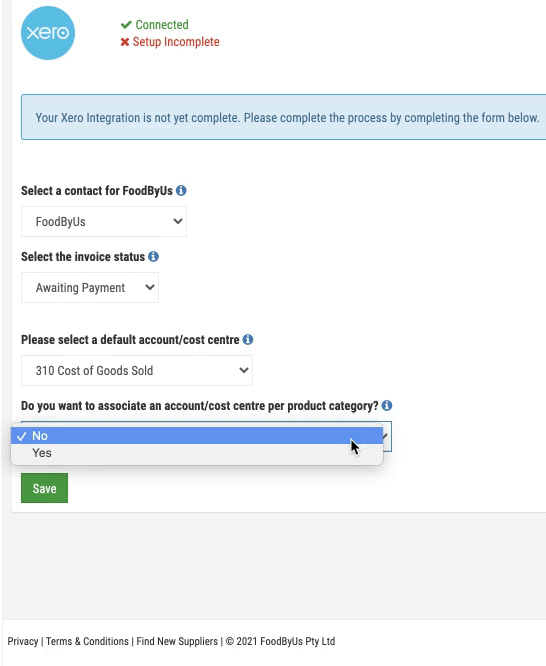Click the green Save button
This screenshot has width=546, height=666.
45,488
